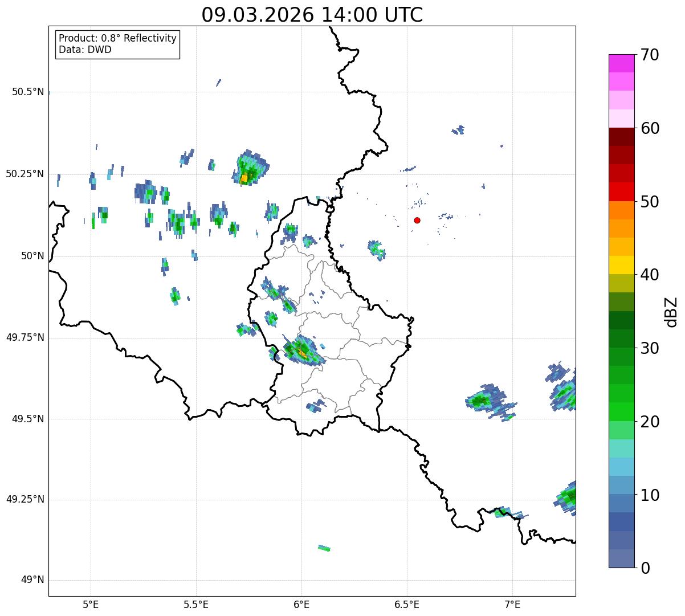685x616 pixels.
Task: Pick the orange colorbar segment just below 50
Action: 622,210
